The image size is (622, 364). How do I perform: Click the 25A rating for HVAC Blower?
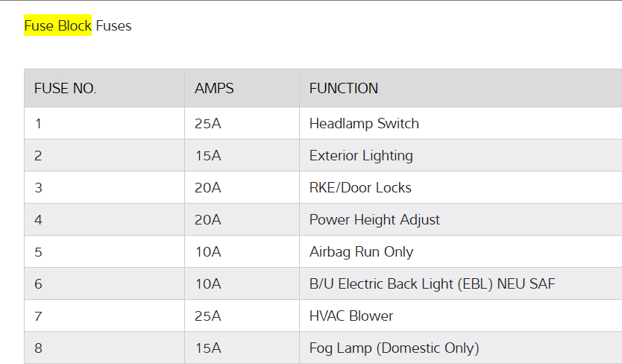click(x=208, y=316)
